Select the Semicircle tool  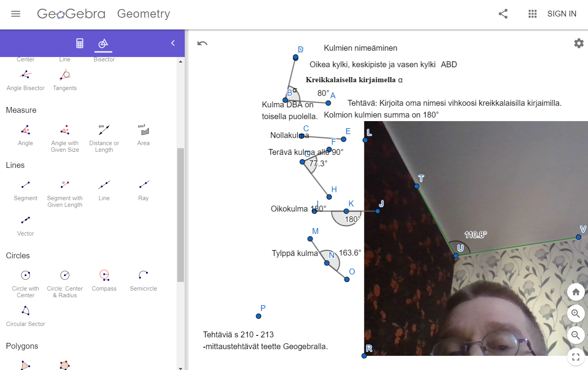[x=143, y=280]
